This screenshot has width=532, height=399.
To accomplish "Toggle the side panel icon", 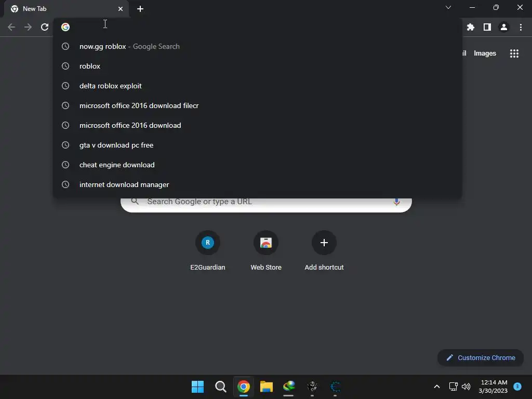I will (x=487, y=27).
